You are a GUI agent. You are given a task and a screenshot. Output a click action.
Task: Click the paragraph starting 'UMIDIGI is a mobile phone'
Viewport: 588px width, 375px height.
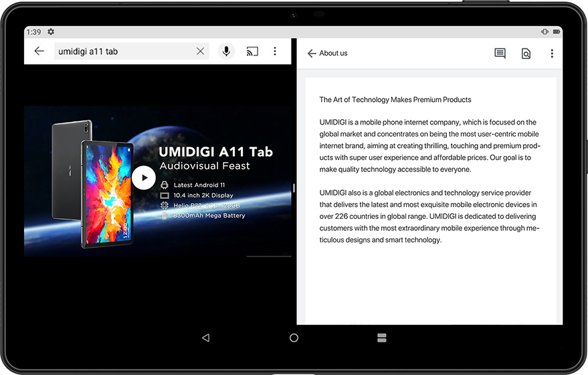click(x=429, y=145)
